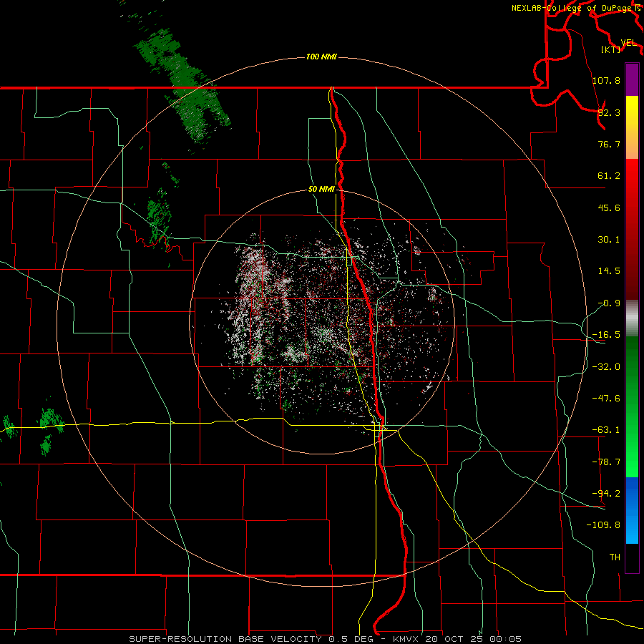Image resolution: width=644 pixels, height=644 pixels.
Task: Click the -32.0 legend value
Action: click(606, 367)
